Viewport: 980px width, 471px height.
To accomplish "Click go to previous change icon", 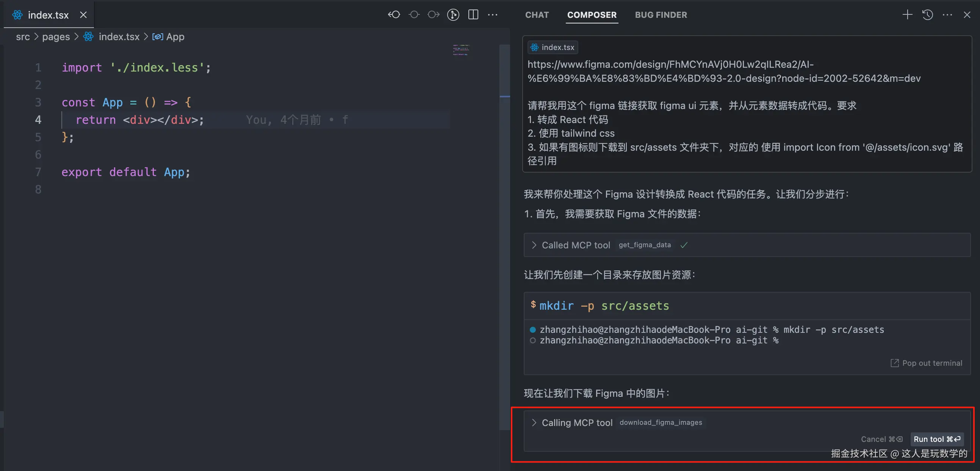I will (x=394, y=15).
